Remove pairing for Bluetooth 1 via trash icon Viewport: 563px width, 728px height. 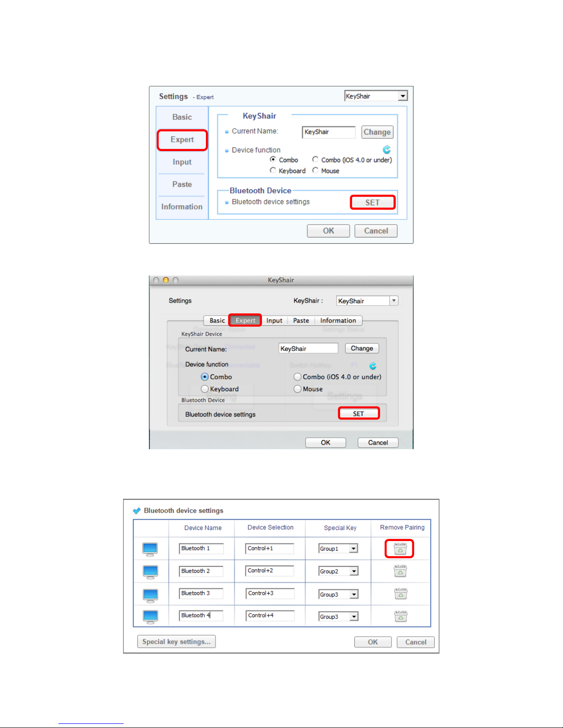(x=400, y=548)
